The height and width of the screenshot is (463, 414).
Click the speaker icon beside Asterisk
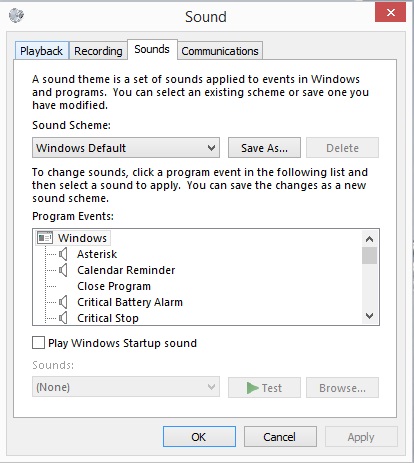(x=63, y=254)
